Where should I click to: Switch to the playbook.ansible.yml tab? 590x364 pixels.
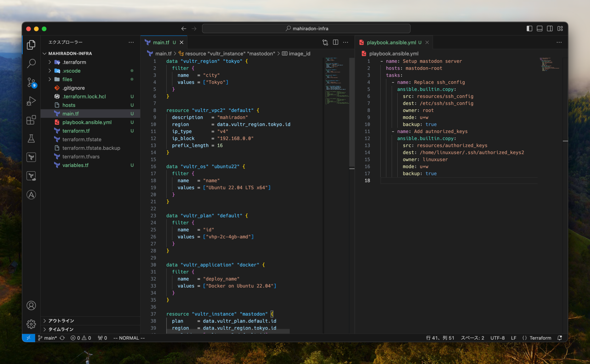point(391,42)
